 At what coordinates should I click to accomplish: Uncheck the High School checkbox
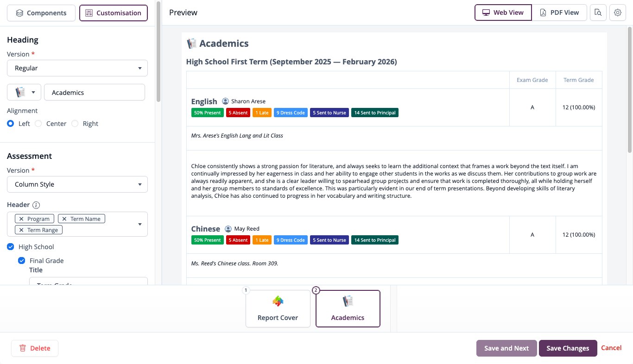coord(11,247)
